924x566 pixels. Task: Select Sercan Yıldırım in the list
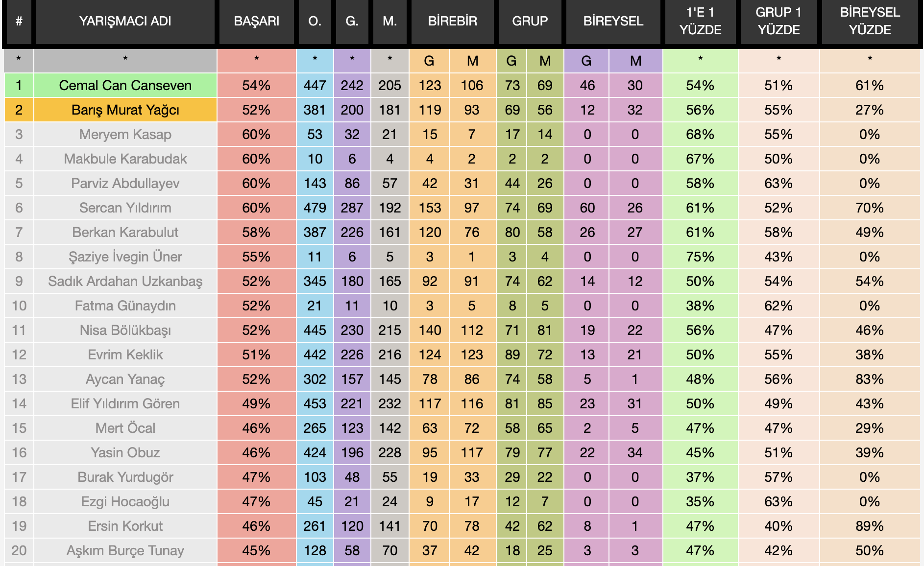point(125,208)
